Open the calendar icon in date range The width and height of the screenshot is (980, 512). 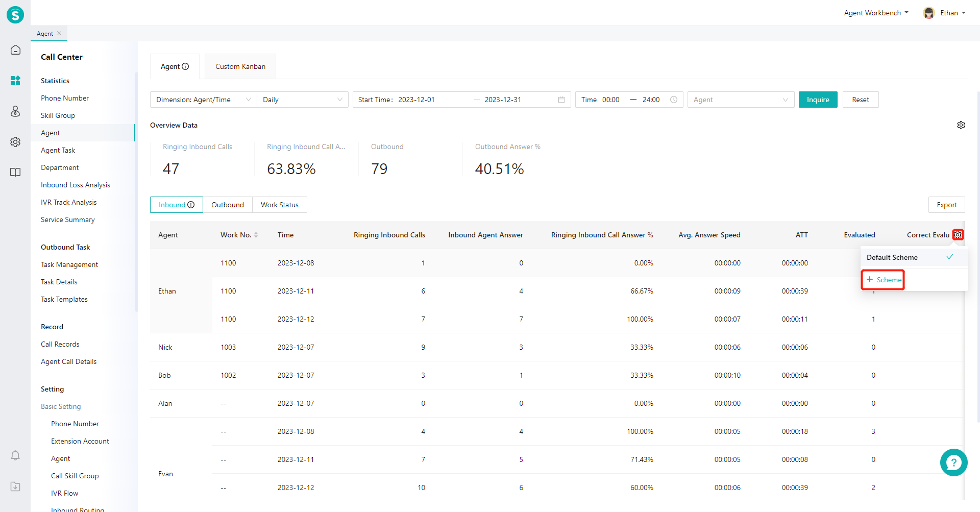tap(561, 100)
